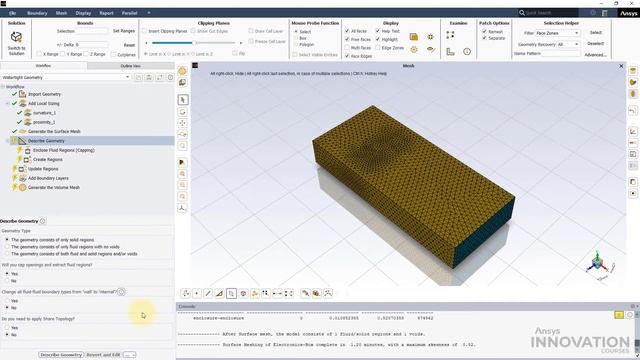Viewport: 640px width, 360px height.
Task: Click the Switch to Solution icon
Action: pyautogui.click(x=16, y=38)
